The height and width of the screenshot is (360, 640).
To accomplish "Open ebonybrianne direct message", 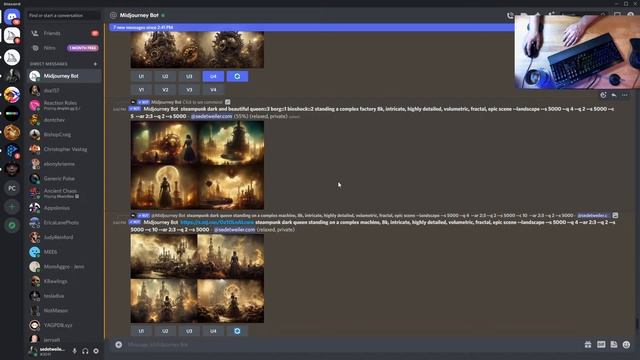I will point(64,164).
